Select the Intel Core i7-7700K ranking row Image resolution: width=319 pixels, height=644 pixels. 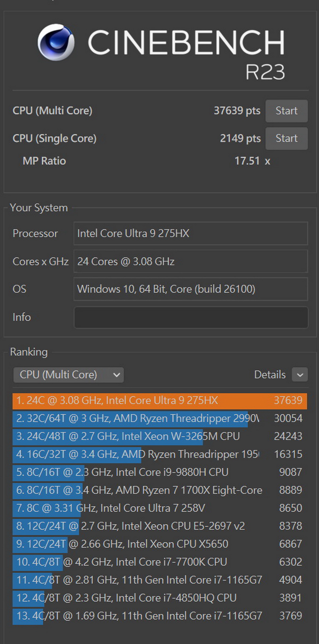[159, 562]
